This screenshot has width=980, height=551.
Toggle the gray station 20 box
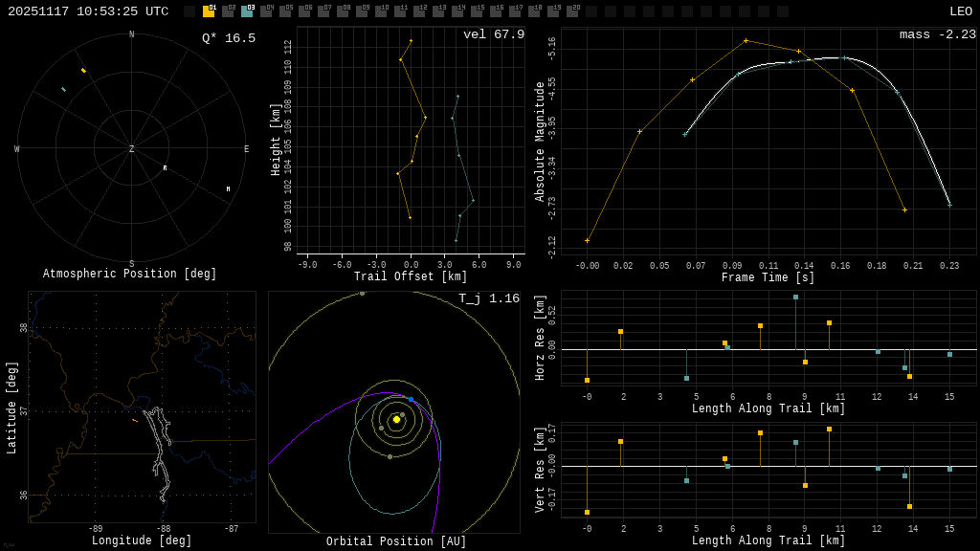pyautogui.click(x=572, y=11)
